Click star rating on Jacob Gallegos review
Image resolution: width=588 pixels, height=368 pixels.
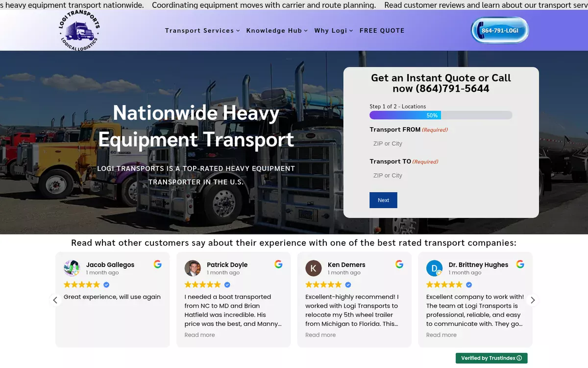coord(82,285)
